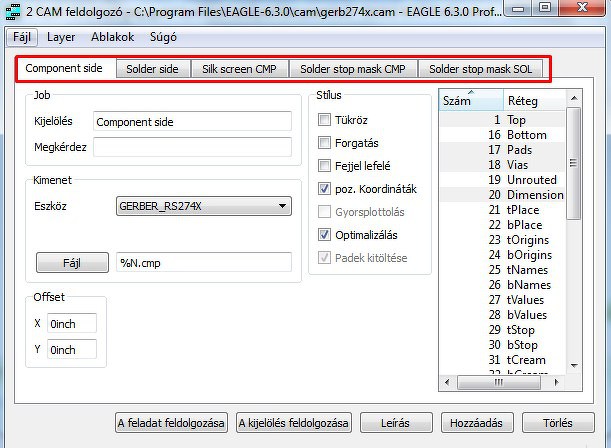Screen dimensions: 611x448
Task: Open the Ablakok menu
Action: [x=112, y=37]
